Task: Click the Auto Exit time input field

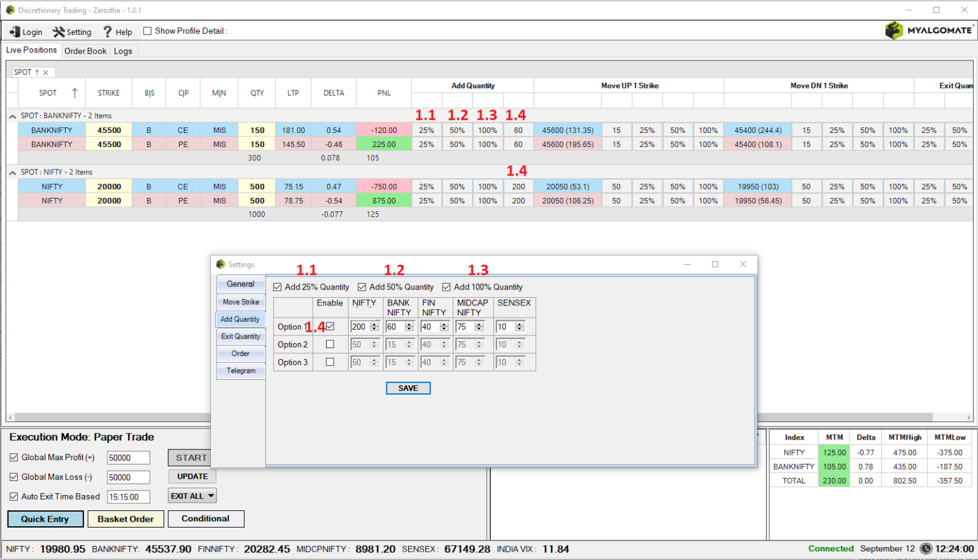Action: click(128, 496)
